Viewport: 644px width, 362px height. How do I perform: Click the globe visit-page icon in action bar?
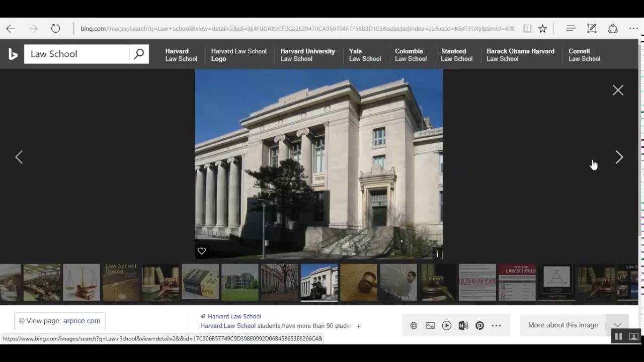coord(414,326)
